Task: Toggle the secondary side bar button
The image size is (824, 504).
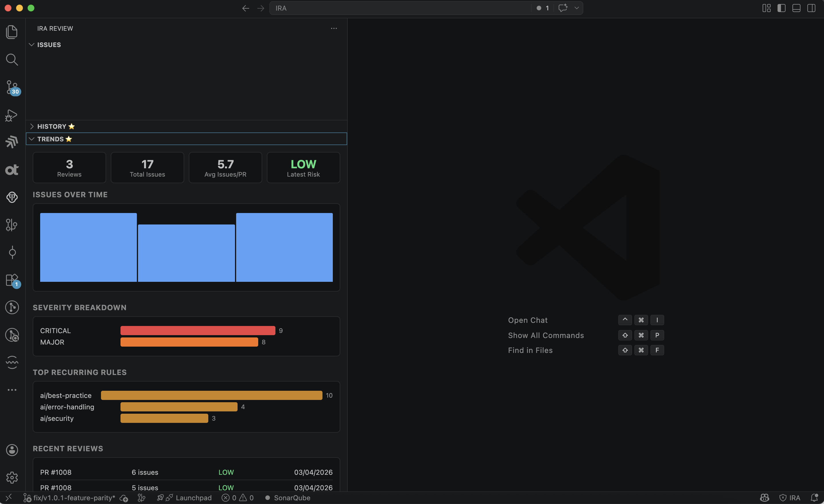Action: [x=811, y=8]
